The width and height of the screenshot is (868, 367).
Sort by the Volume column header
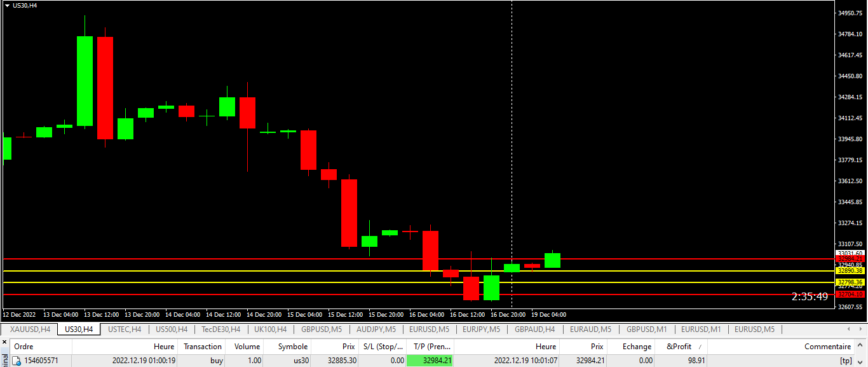pos(245,347)
